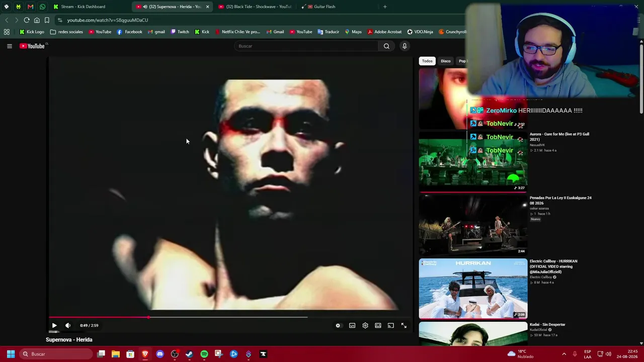Go to the browser home page

click(37, 20)
